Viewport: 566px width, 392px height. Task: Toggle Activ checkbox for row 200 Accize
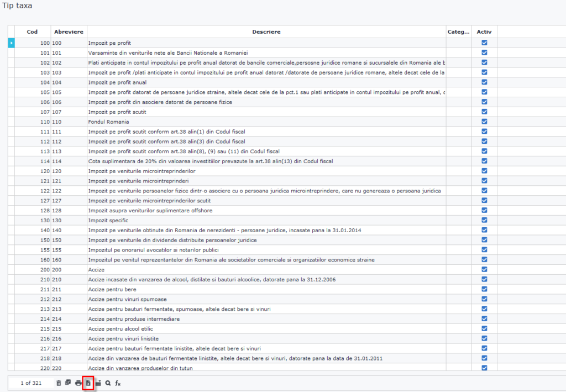point(484,269)
